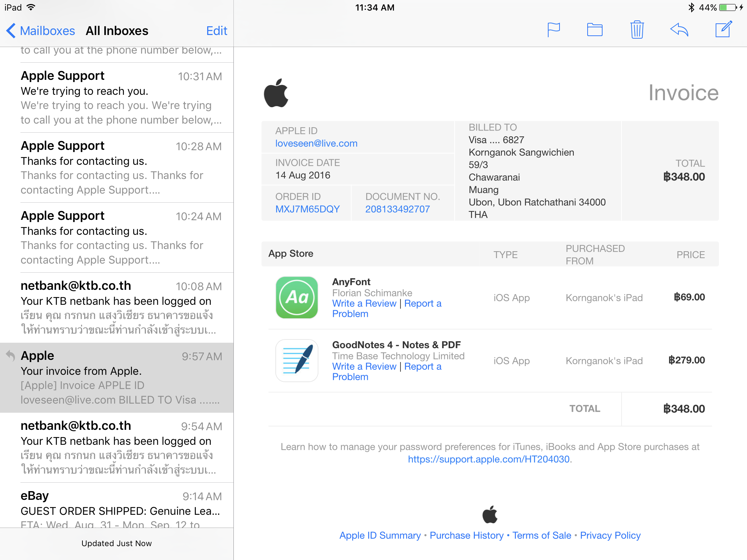Tap the Florian Schimanke developer name
The height and width of the screenshot is (560, 747).
pyautogui.click(x=372, y=293)
